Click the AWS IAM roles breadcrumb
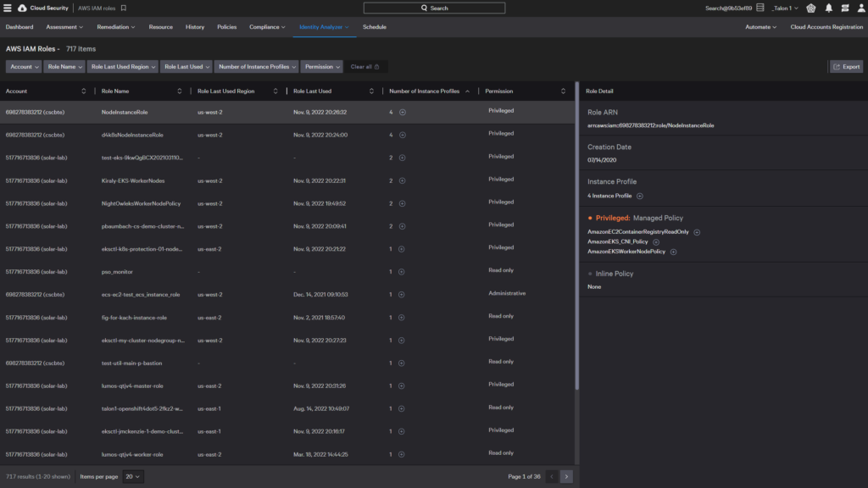Screen dimensions: 868x488 pyautogui.click(x=97, y=8)
